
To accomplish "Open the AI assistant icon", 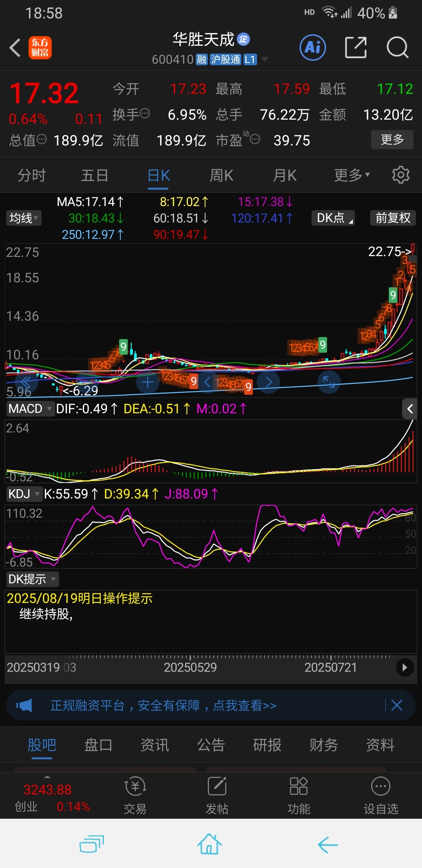I will [313, 48].
